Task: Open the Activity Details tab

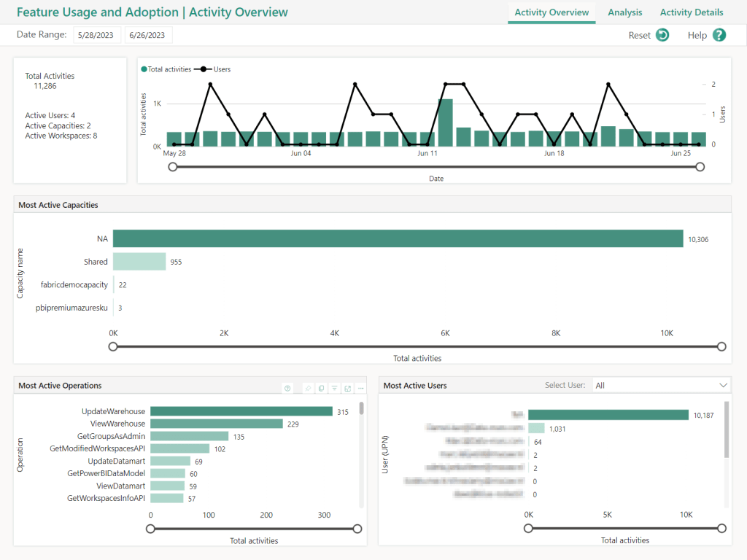Action: [x=691, y=12]
